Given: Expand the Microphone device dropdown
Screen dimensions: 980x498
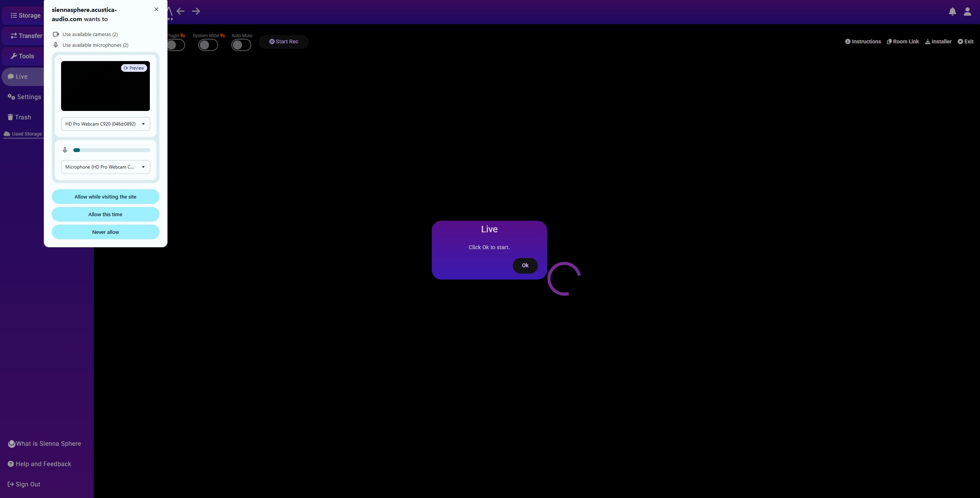Looking at the screenshot, I should (x=105, y=167).
